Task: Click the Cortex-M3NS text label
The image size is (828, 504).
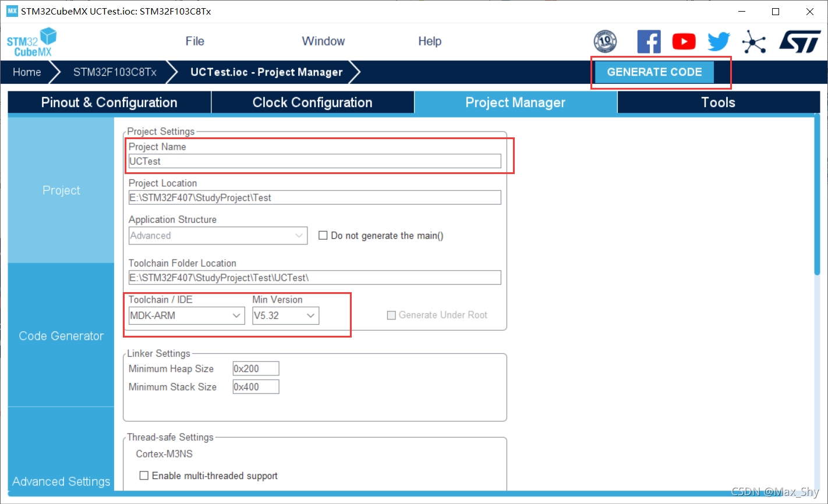Action: [x=164, y=454]
